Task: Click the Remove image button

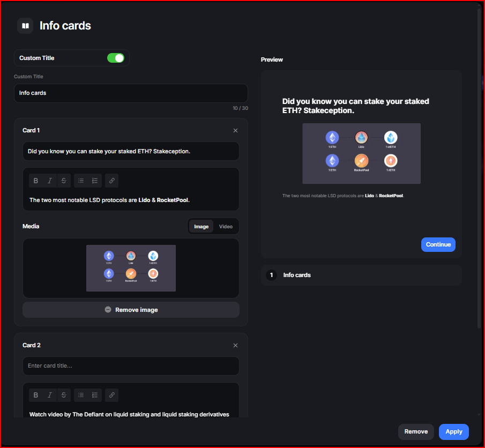Action: 131,310
